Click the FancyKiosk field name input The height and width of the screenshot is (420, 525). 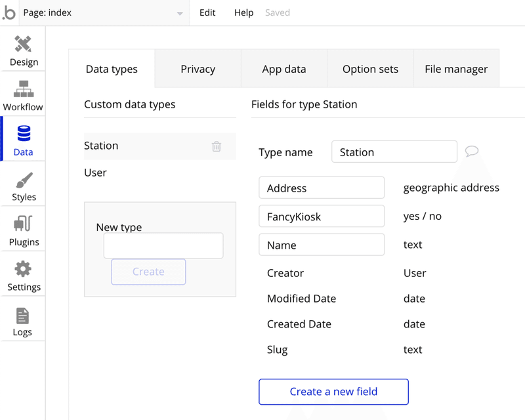point(322,217)
